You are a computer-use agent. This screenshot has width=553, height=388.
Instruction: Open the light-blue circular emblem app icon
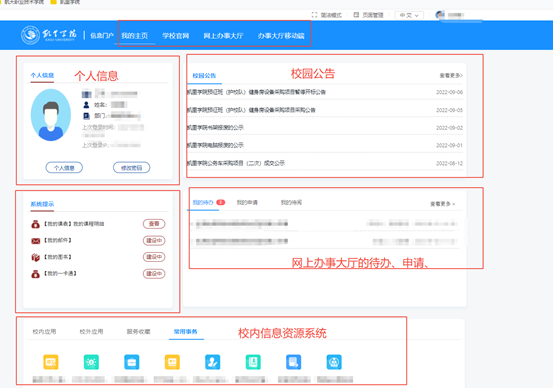[334, 362]
